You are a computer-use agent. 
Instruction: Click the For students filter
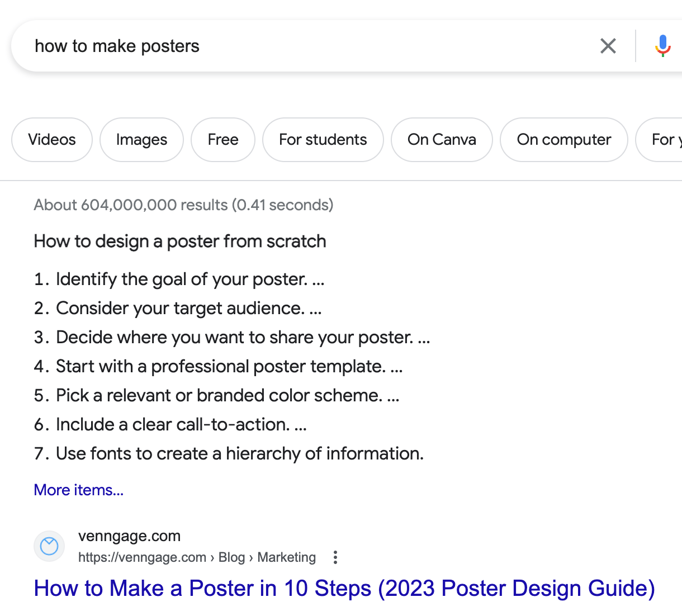[x=323, y=140]
